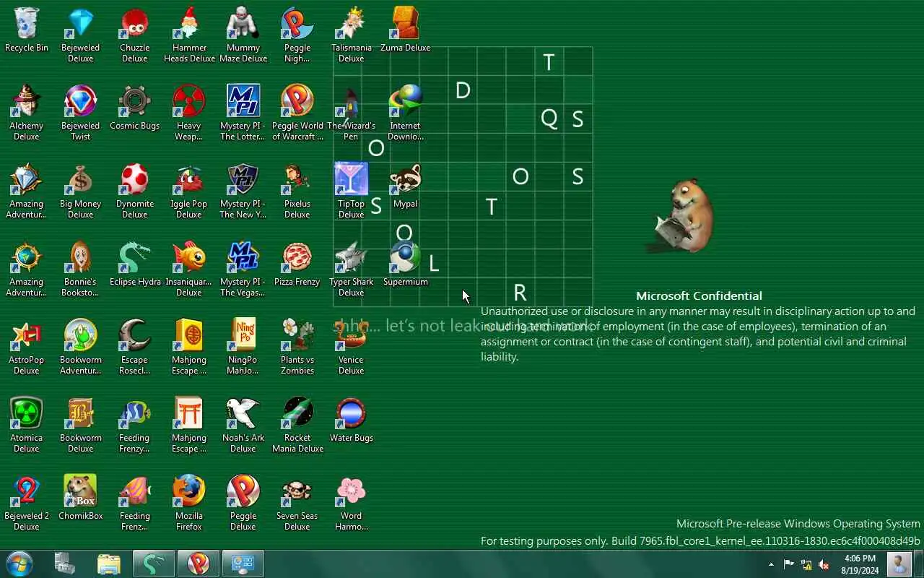Select Eclipse Hydra desktop icon
This screenshot has width=924, height=578.
tap(135, 264)
